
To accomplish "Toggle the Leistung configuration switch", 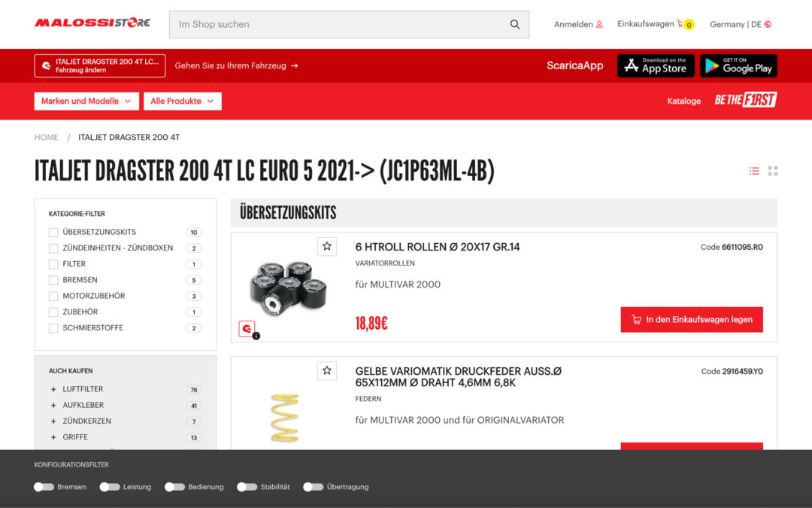I will coord(110,487).
